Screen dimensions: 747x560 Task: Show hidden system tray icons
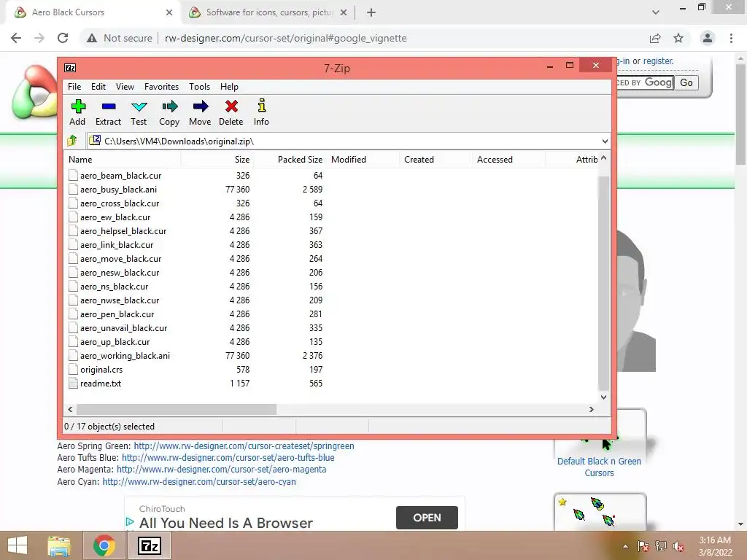pos(625,546)
